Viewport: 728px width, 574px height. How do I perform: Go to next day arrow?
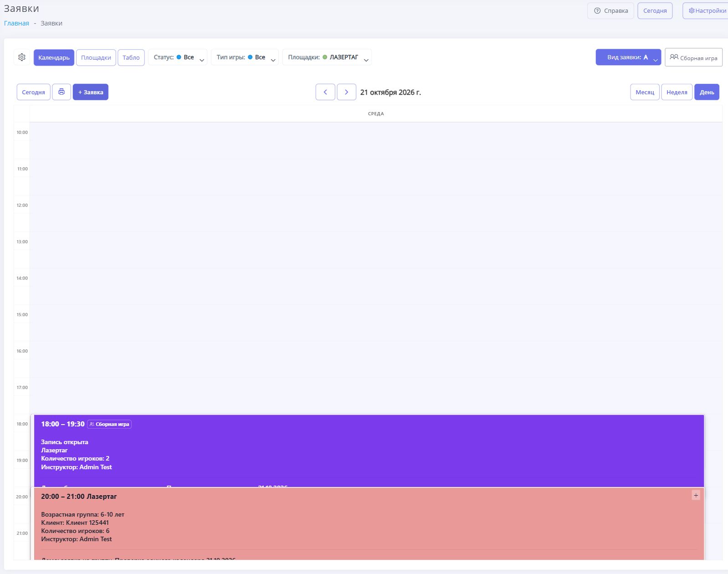[x=346, y=92]
